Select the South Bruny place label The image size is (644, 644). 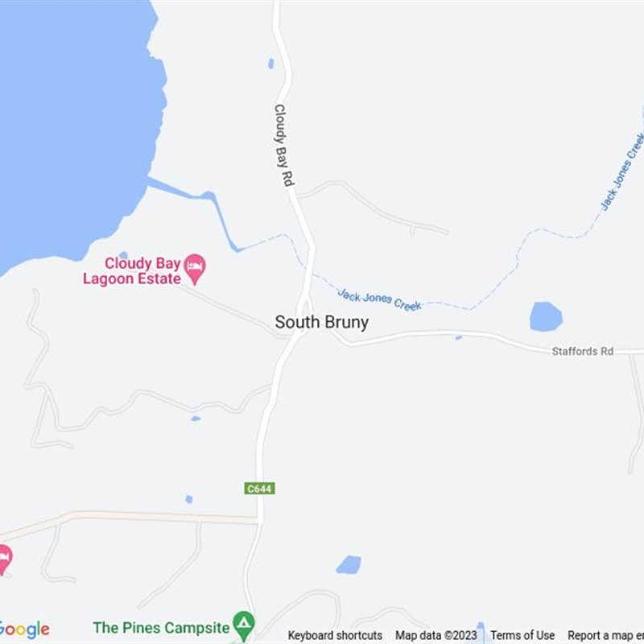pyautogui.click(x=321, y=323)
